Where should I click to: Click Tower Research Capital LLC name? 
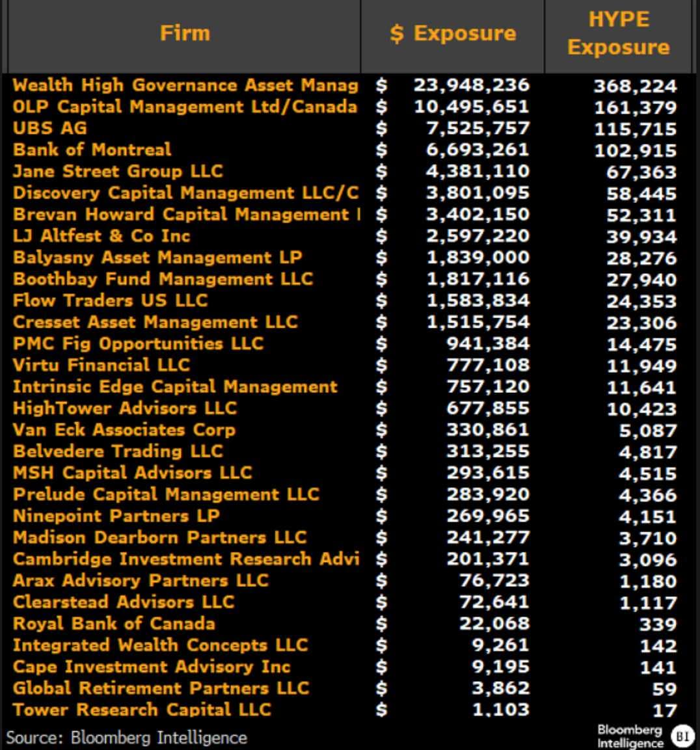coord(142,709)
